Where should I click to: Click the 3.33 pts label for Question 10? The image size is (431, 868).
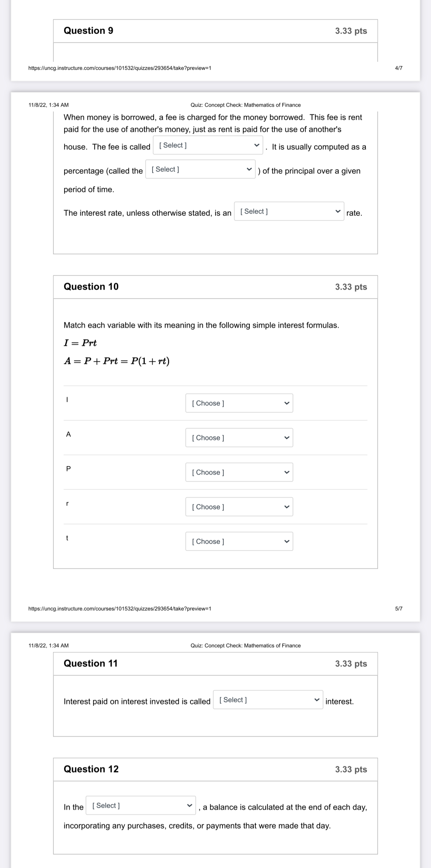(x=351, y=286)
